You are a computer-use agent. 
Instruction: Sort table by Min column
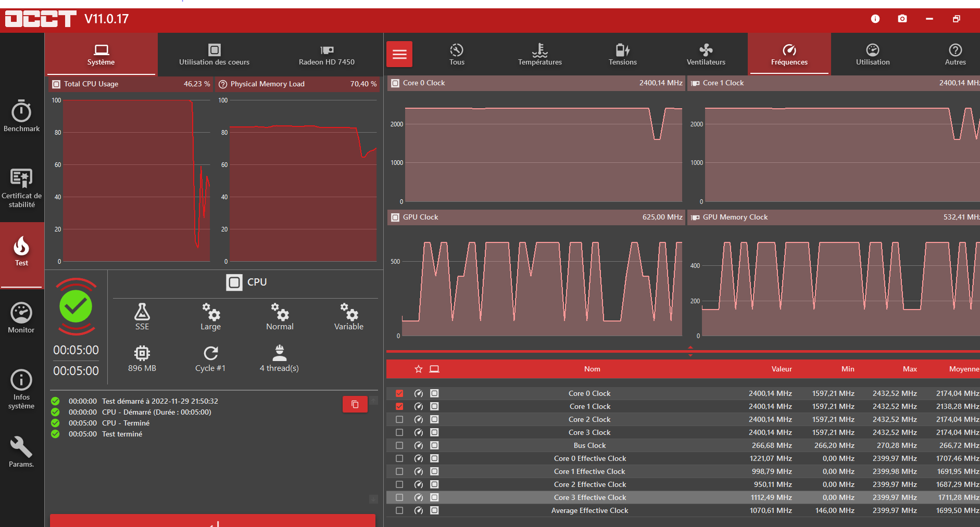(x=848, y=369)
